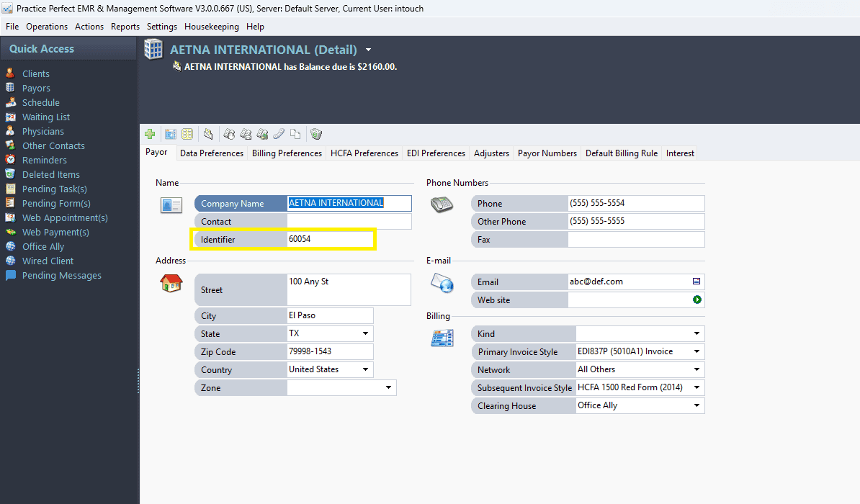
Task: Switch to Data Preferences tab
Action: tap(212, 153)
